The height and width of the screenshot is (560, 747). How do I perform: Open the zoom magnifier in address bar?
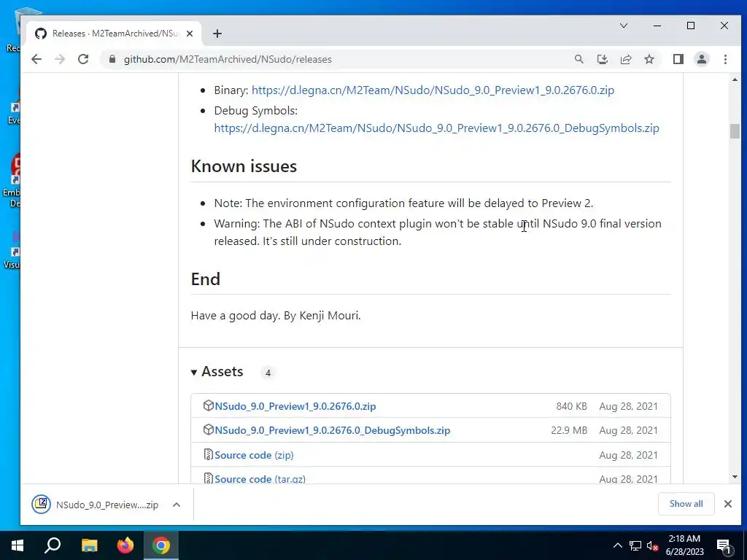pos(578,59)
